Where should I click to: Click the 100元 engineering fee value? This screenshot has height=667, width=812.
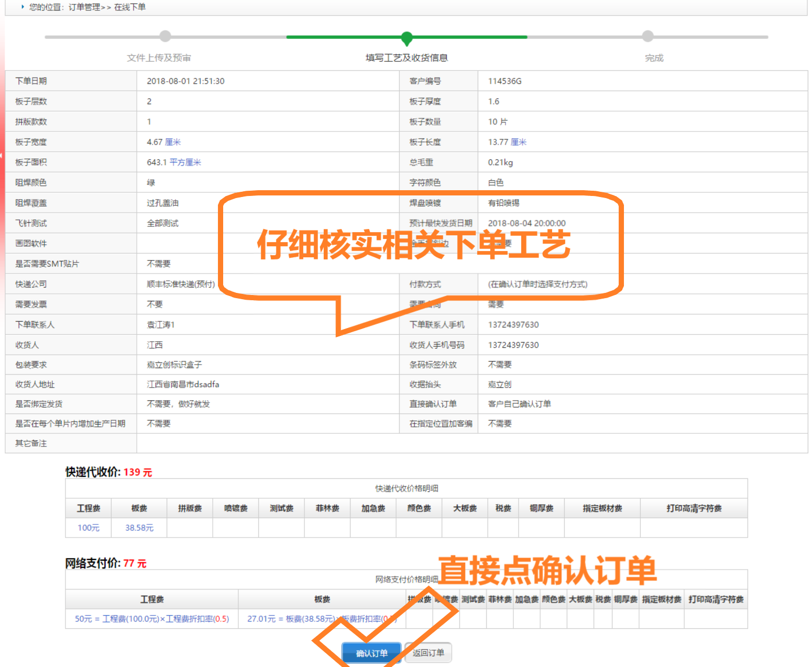(x=89, y=528)
